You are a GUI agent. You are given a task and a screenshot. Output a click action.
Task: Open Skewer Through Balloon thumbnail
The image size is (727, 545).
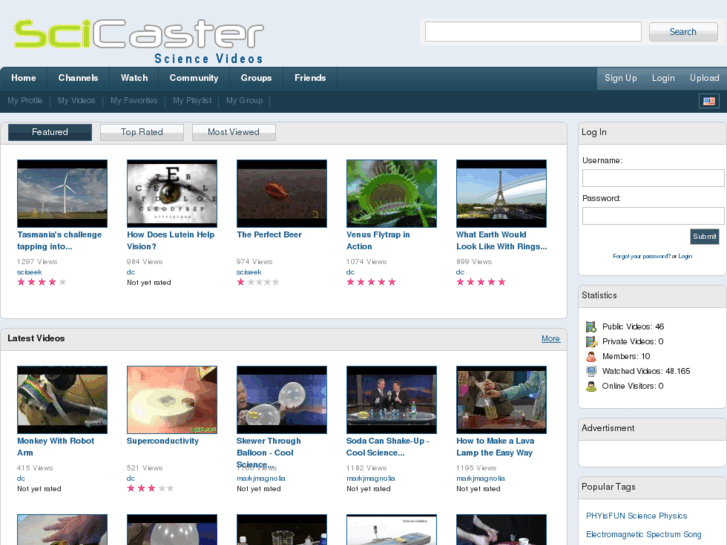click(x=282, y=400)
